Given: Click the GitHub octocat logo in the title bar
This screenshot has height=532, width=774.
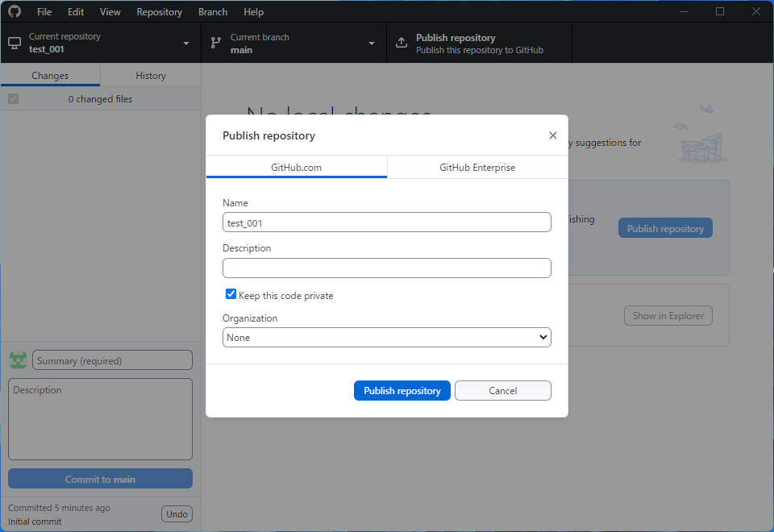Looking at the screenshot, I should (14, 11).
